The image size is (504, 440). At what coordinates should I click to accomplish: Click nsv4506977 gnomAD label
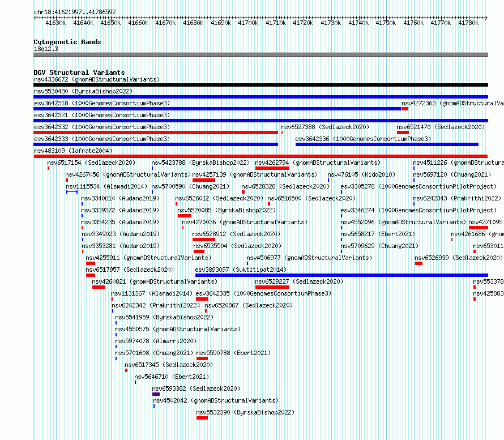pyautogui.click(x=309, y=258)
